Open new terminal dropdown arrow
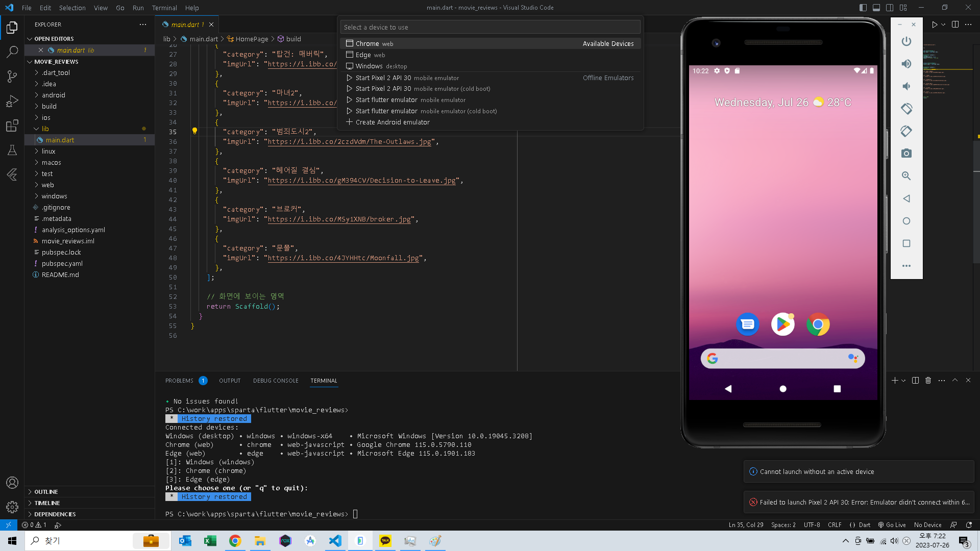 (903, 381)
